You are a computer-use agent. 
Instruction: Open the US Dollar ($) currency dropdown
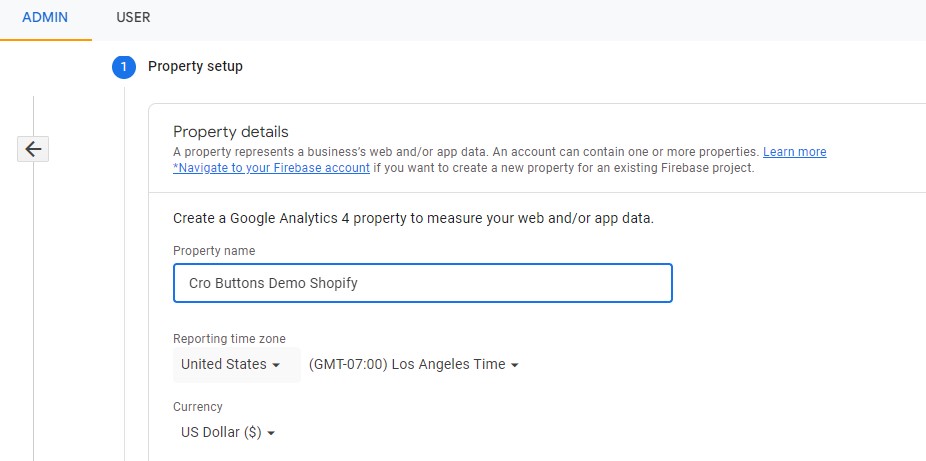tap(228, 433)
